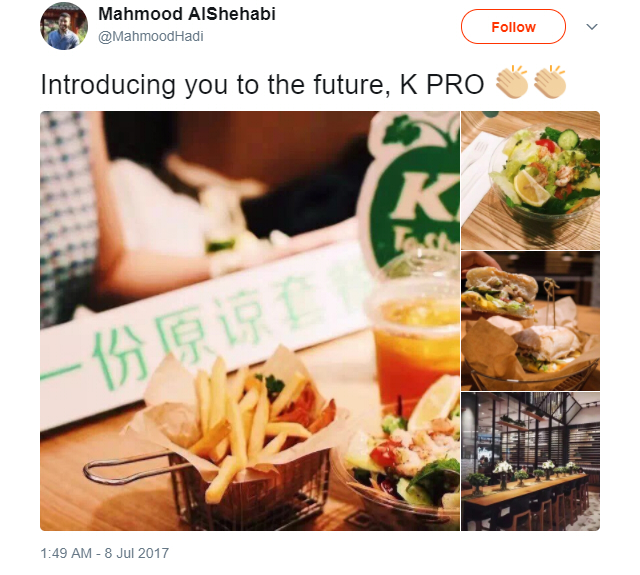
Task: Follow Mahmood AlShehabi
Action: pos(513,27)
